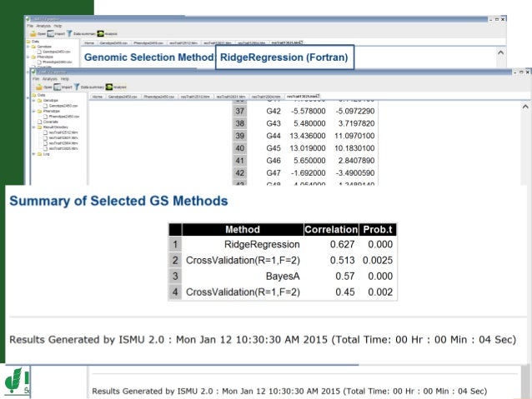Click the Correlation column header in summary table
The height and width of the screenshot is (399, 532).
tap(331, 230)
